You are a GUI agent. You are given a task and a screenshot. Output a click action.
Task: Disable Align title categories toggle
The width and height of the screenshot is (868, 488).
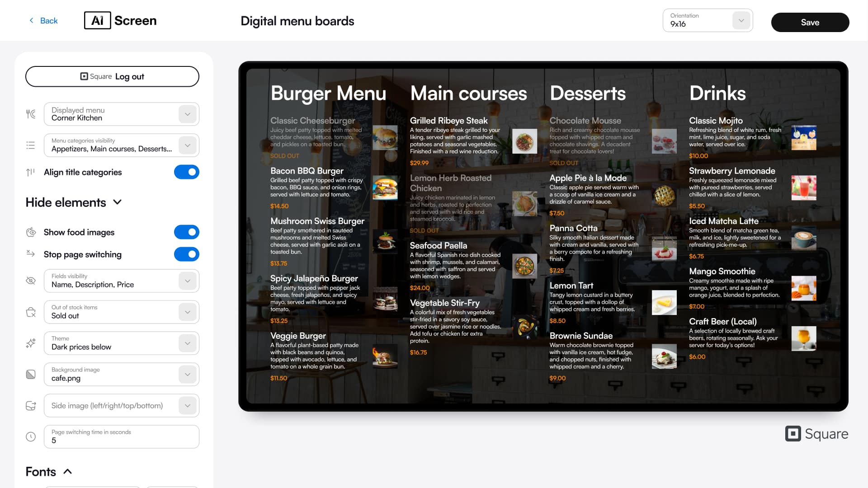pos(186,172)
